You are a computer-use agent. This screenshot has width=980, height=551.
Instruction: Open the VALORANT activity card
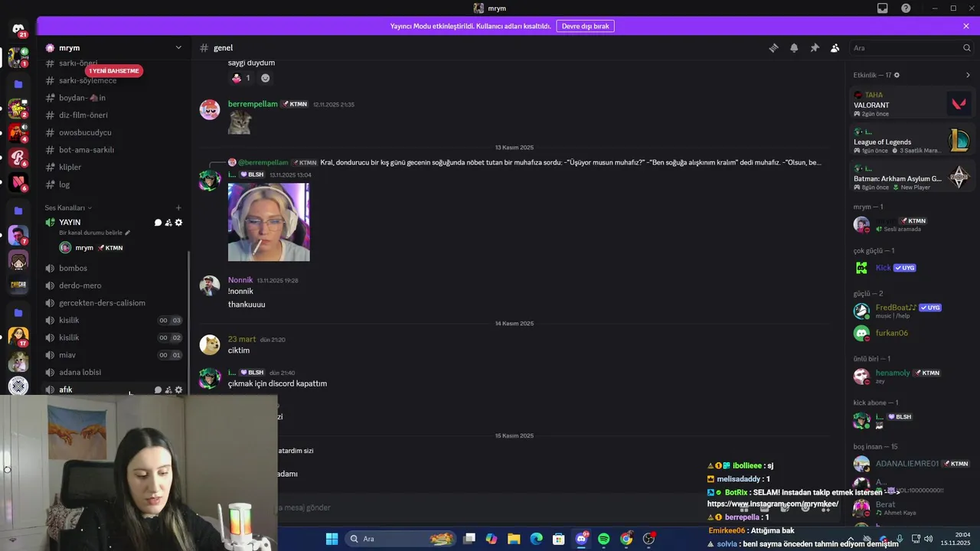coord(912,104)
